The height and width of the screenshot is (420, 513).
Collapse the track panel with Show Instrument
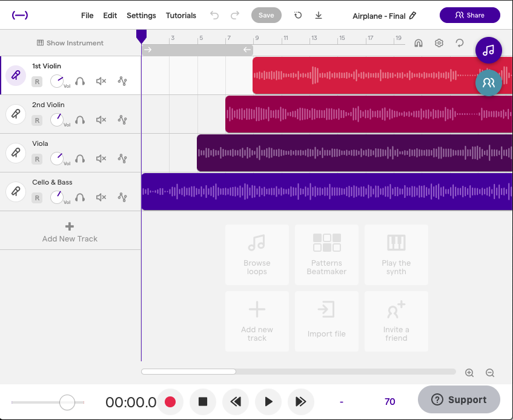pos(69,43)
